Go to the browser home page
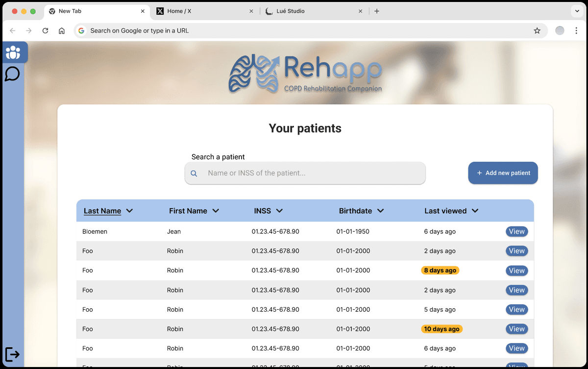The image size is (588, 369). (x=62, y=31)
